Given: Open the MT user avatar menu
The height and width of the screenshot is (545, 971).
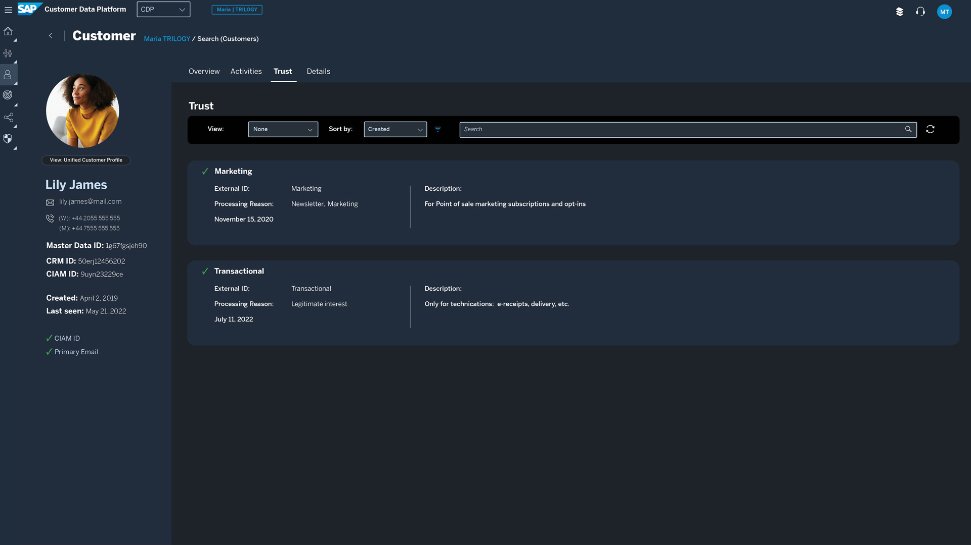Looking at the screenshot, I should pyautogui.click(x=944, y=11).
